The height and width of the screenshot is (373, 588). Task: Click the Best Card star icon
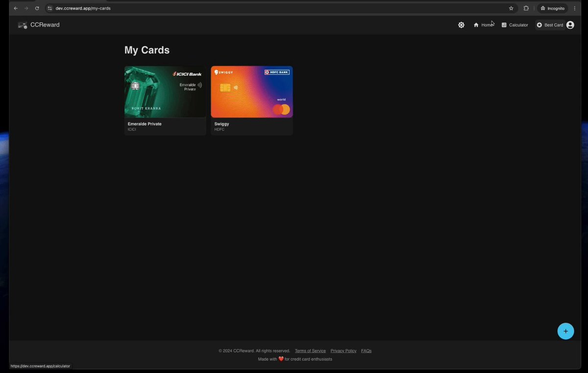[x=539, y=25]
